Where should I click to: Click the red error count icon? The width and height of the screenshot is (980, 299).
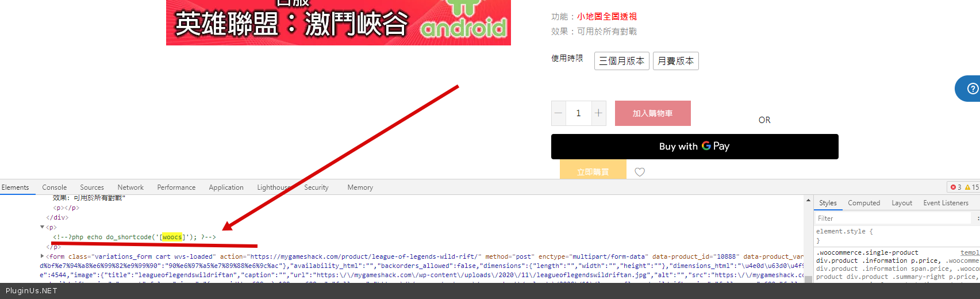954,187
